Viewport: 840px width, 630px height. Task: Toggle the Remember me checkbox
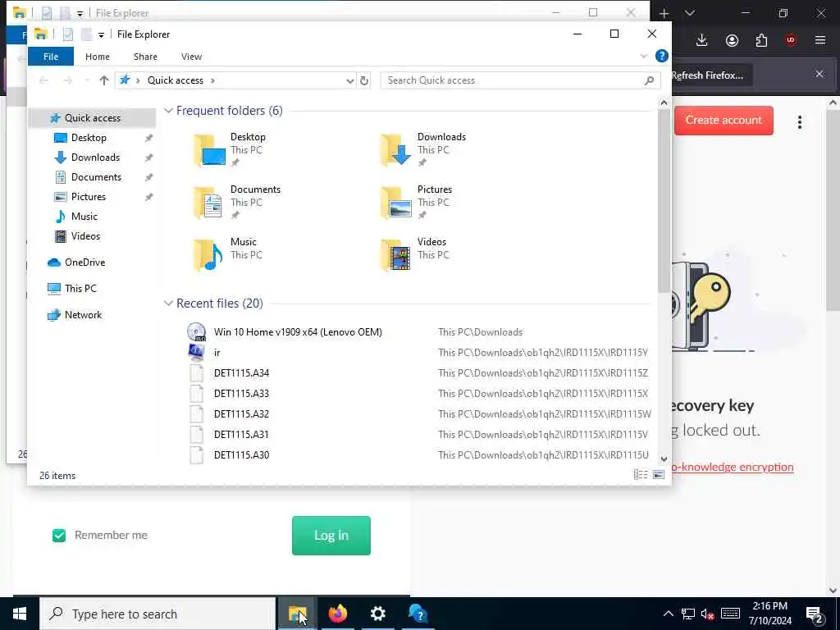59,535
